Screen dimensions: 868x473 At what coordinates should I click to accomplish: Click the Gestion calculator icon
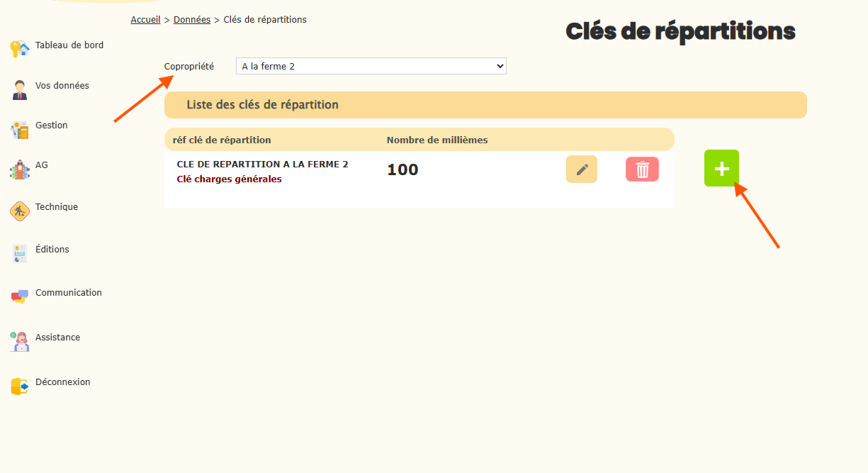20,129
